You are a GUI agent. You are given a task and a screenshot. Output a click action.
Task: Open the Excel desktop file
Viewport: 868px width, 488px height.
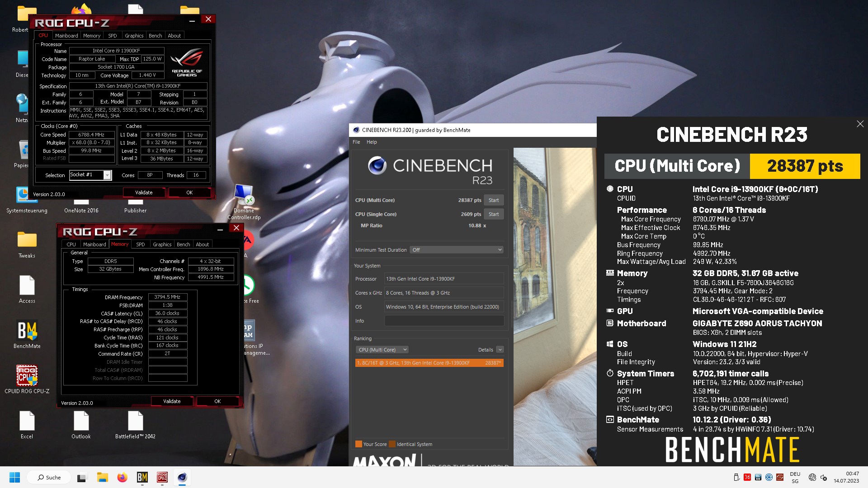point(27,425)
